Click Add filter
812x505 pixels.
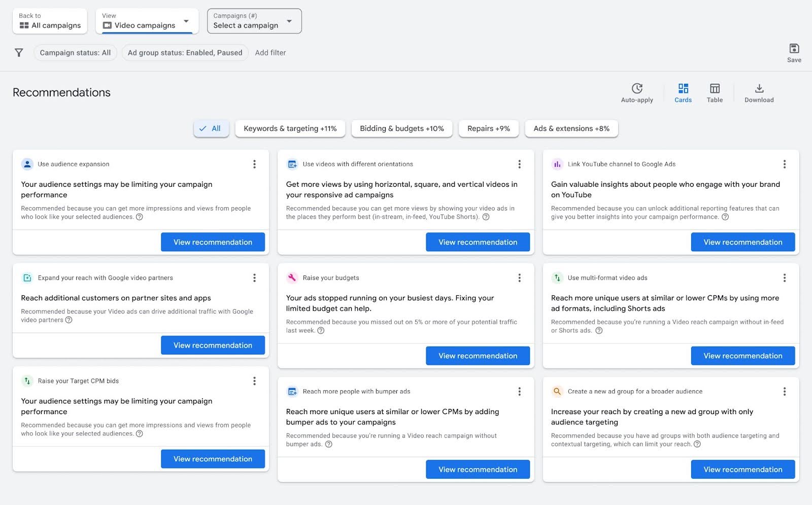click(270, 52)
